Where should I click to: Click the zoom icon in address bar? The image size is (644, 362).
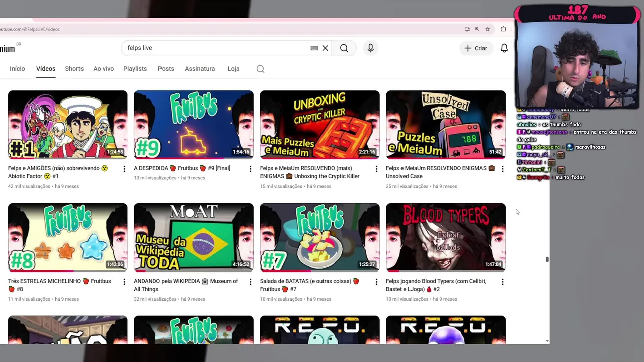477,29
